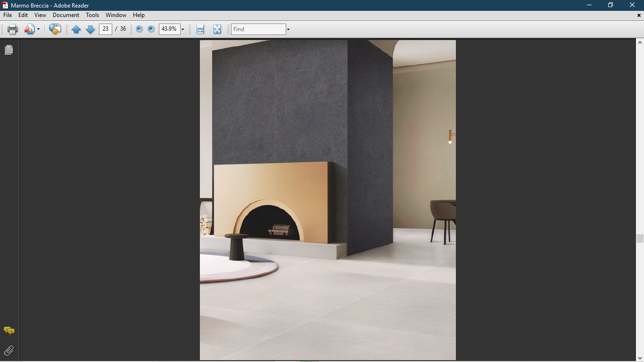Click inside the Find search box
This screenshot has height=362, width=644.
pos(257,29)
